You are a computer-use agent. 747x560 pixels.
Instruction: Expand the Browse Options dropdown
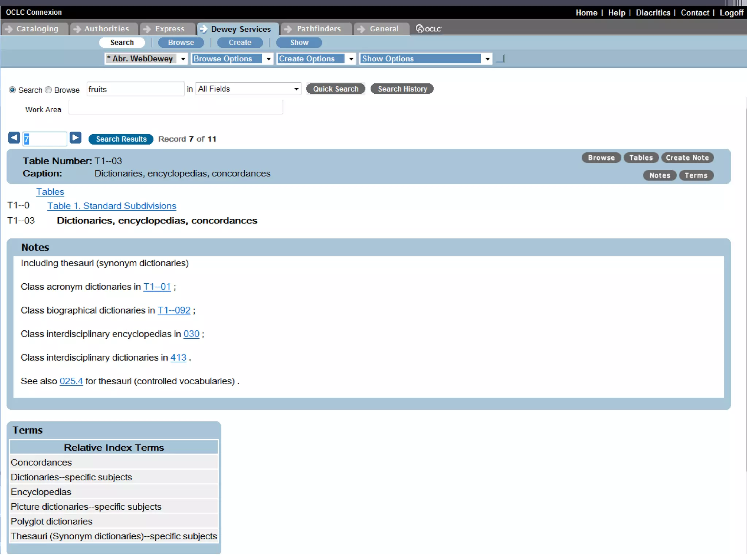[x=268, y=59]
